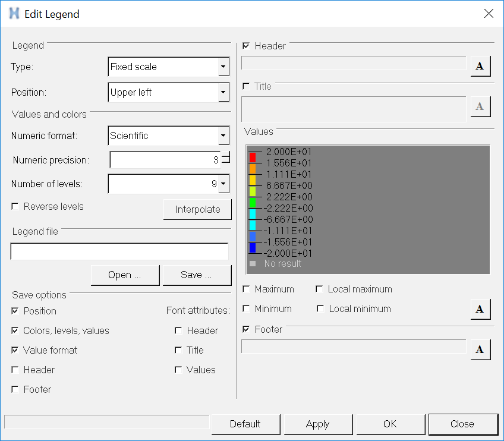The width and height of the screenshot is (504, 441).
Task: Click the green legend color swatch
Action: [x=252, y=203]
